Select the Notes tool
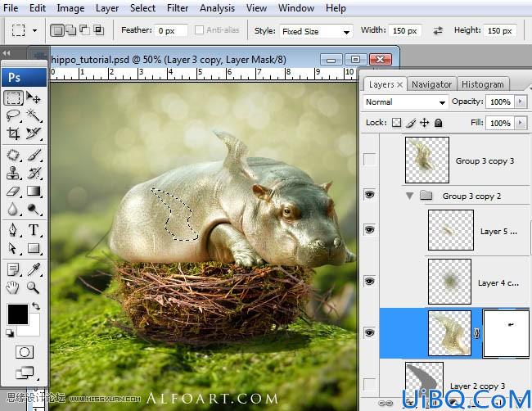This screenshot has height=411, width=532. [13, 270]
